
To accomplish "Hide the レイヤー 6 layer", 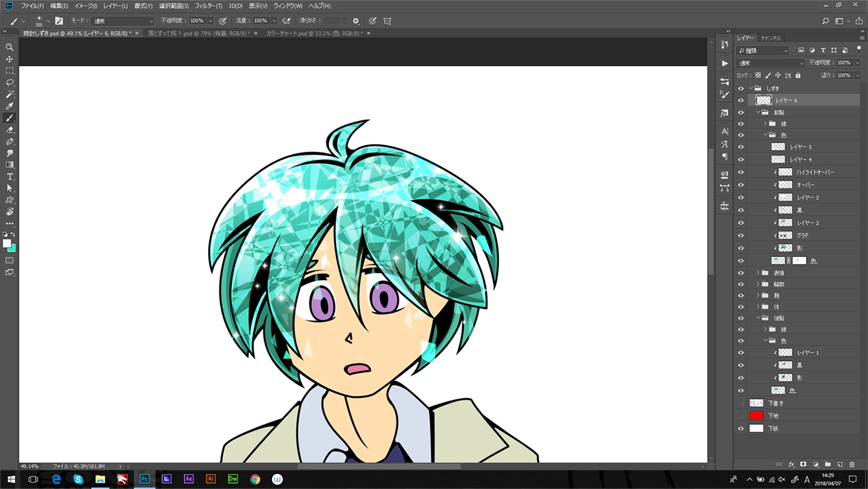I will (741, 100).
